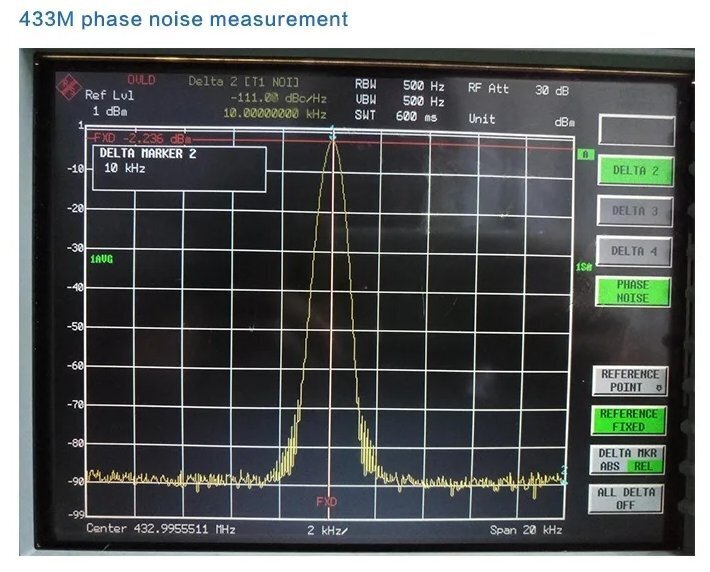Click the DELTA MARKER 2 entry box
This screenshot has height=572, width=710.
[x=179, y=168]
